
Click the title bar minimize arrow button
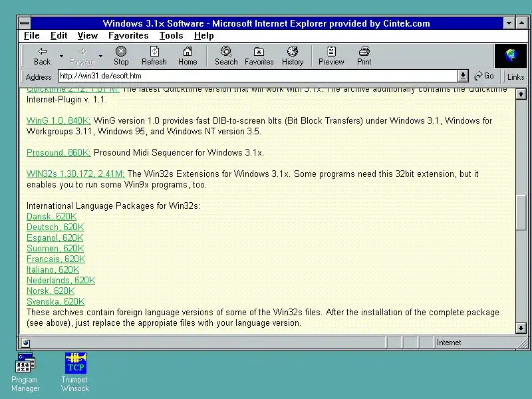point(509,23)
